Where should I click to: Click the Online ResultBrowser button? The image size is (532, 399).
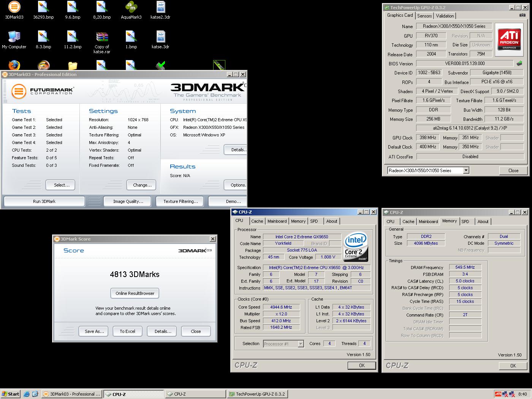tap(135, 293)
